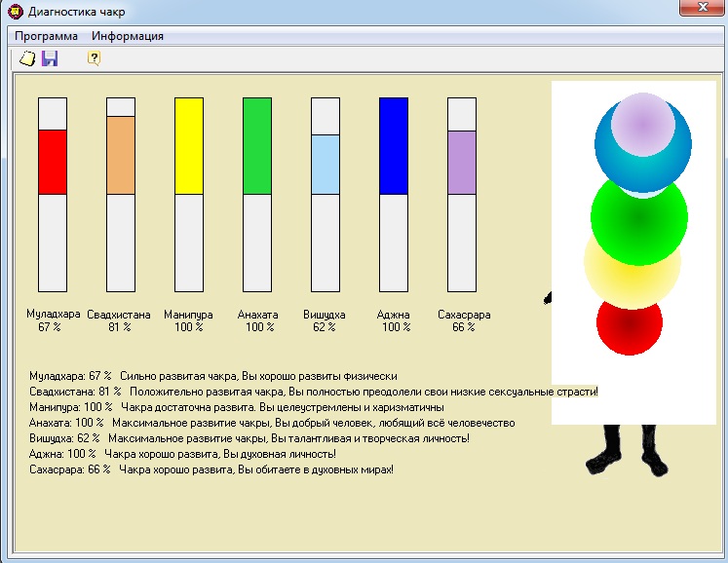Open the Информация menu
This screenshot has width=728, height=563.
128,36
